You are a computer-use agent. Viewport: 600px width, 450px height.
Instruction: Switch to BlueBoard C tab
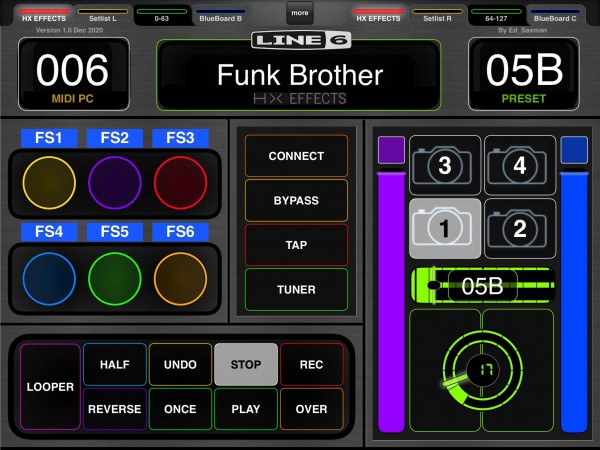[555, 15]
